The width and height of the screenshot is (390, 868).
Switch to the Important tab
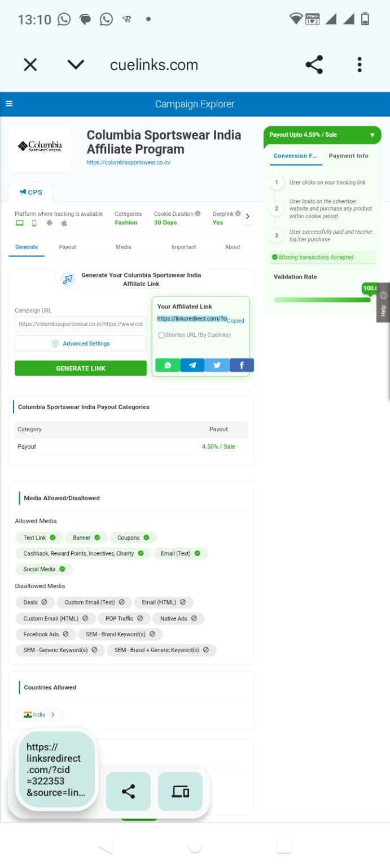pos(184,247)
